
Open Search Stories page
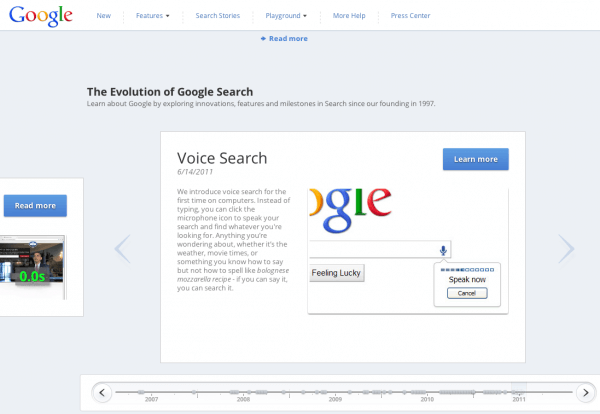click(x=218, y=16)
